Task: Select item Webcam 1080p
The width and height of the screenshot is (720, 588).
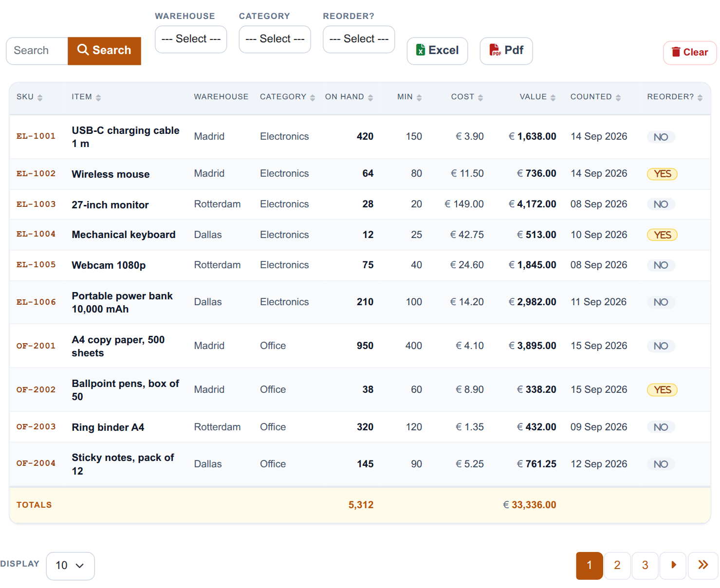Action: pos(109,265)
